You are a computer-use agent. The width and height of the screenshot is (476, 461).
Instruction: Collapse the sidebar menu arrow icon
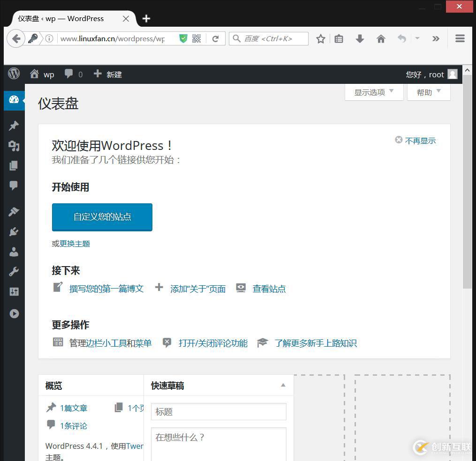14,313
